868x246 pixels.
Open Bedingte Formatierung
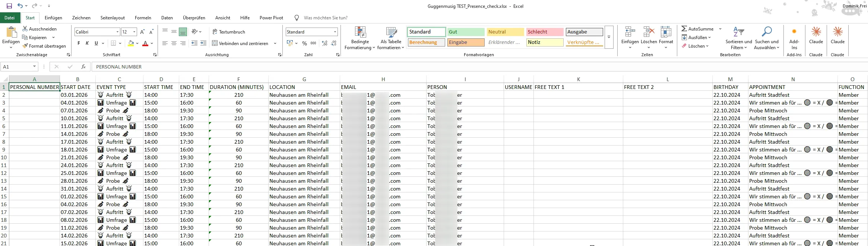point(360,38)
